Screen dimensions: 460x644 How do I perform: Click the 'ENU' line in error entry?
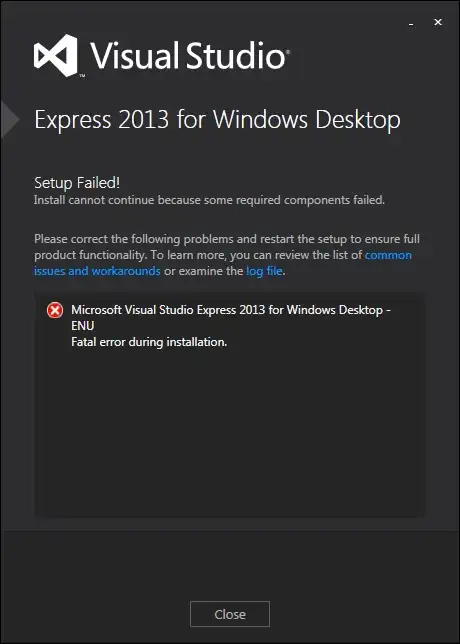point(83,326)
